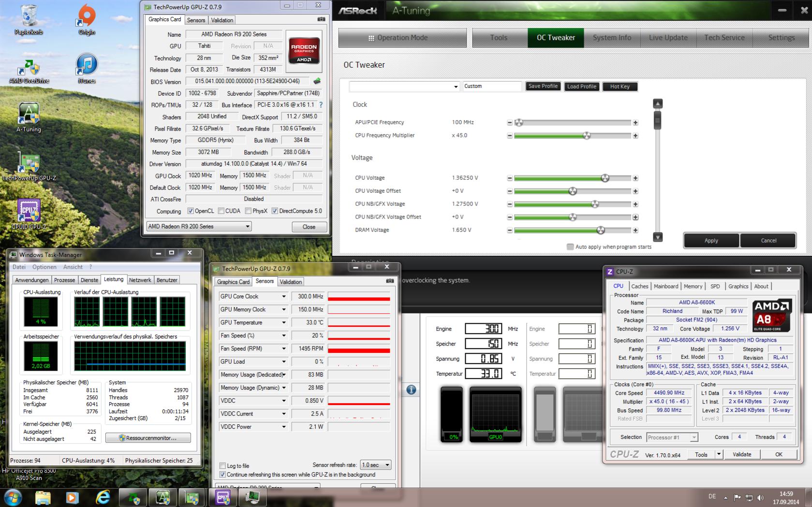Click the blue info icon in the overclocking utility
Screen dimensions: 812x507
pyautogui.click(x=411, y=390)
